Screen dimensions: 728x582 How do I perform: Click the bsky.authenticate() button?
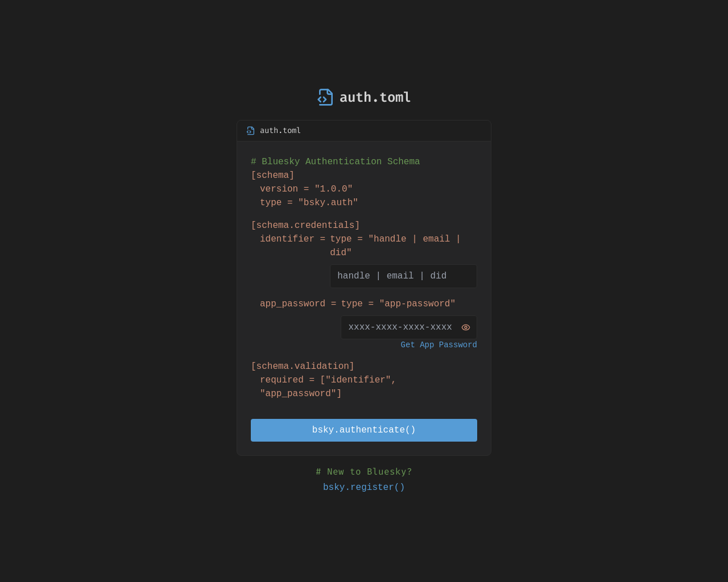364,430
